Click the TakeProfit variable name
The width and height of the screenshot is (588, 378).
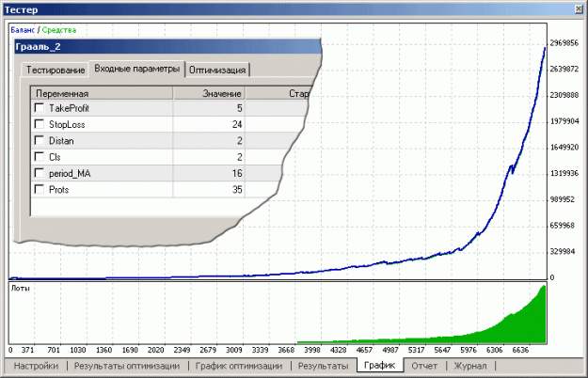pos(69,108)
